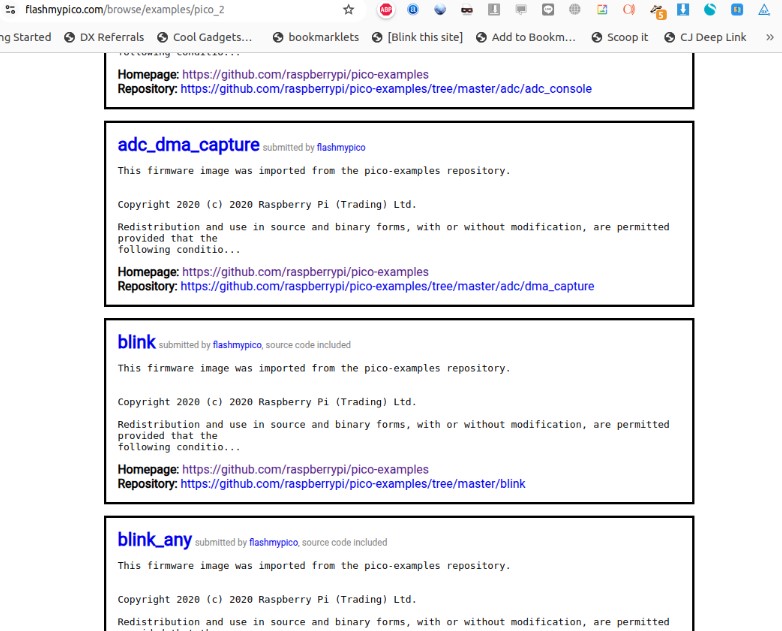Click the gray speech bubble extension
Screen dimensions: 782x631
[521, 9]
